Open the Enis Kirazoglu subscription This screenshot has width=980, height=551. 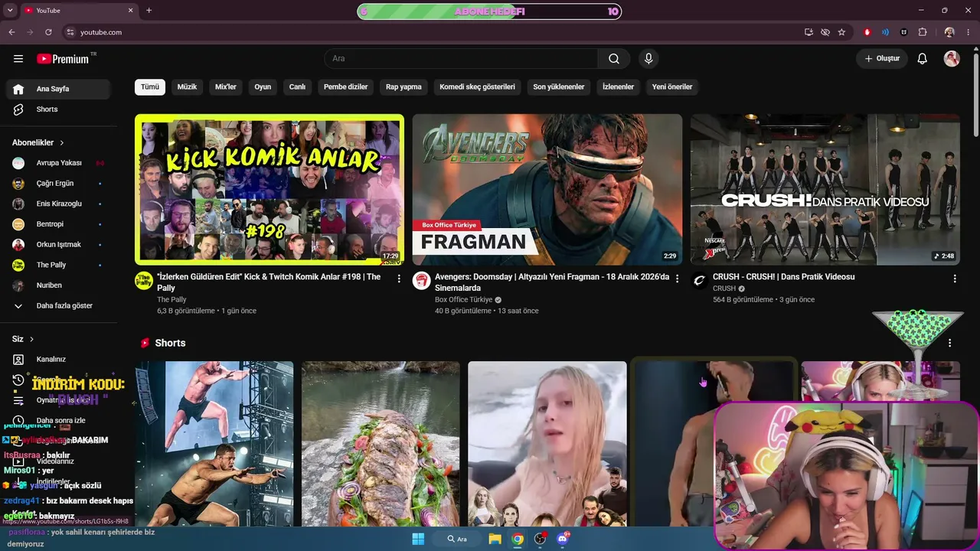pos(58,204)
